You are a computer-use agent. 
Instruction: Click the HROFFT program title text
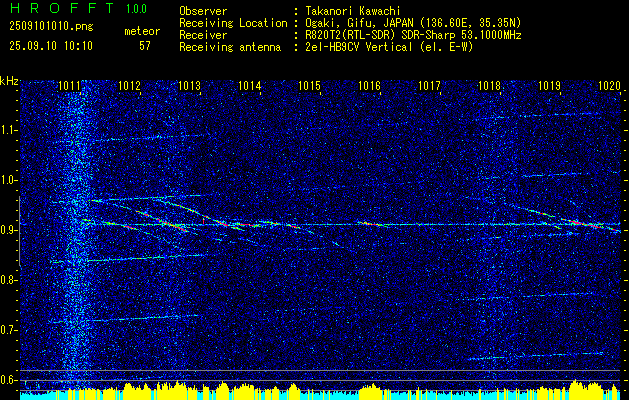pos(62,8)
